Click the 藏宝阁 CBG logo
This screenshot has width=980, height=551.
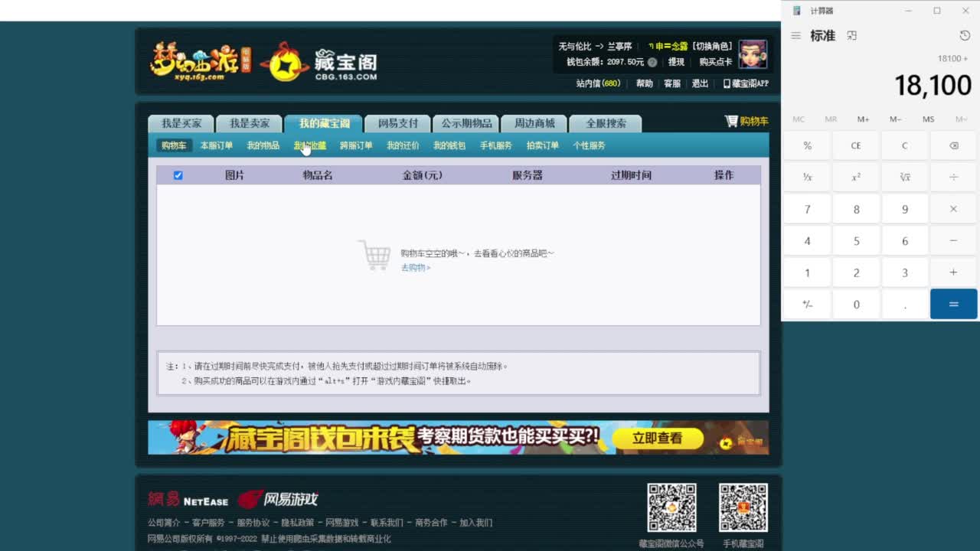pyautogui.click(x=318, y=63)
